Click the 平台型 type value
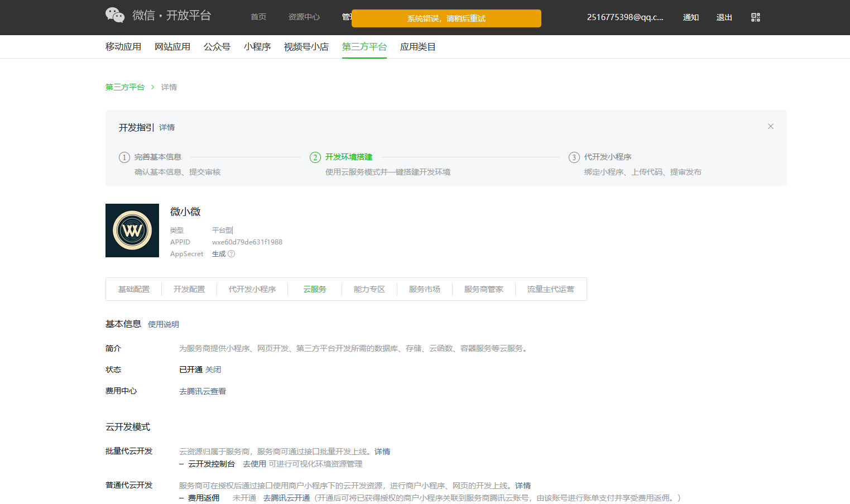This screenshot has width=850, height=504. tap(222, 230)
